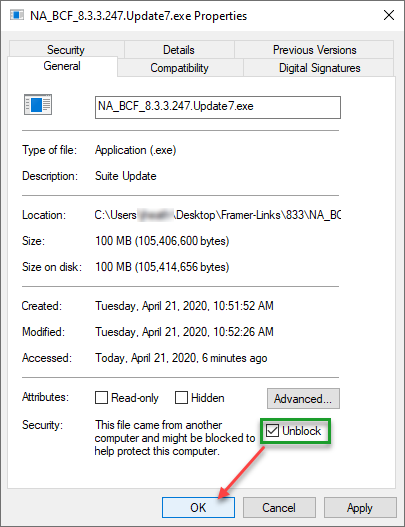Viewport: 405px width, 527px height.
Task: Click the Size on disk value text
Action: [x=162, y=267]
